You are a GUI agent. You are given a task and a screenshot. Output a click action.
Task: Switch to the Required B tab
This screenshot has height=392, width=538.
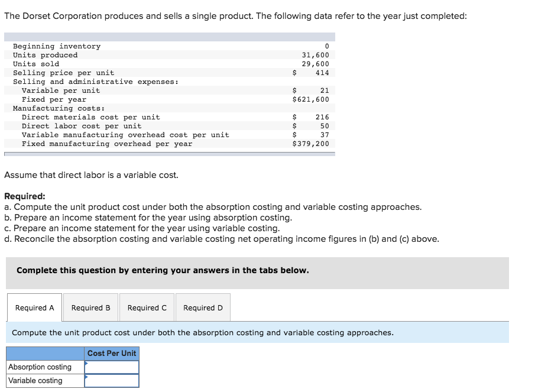pos(90,307)
